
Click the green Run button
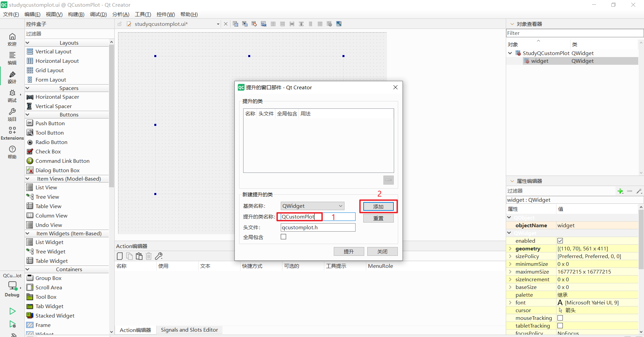12,311
